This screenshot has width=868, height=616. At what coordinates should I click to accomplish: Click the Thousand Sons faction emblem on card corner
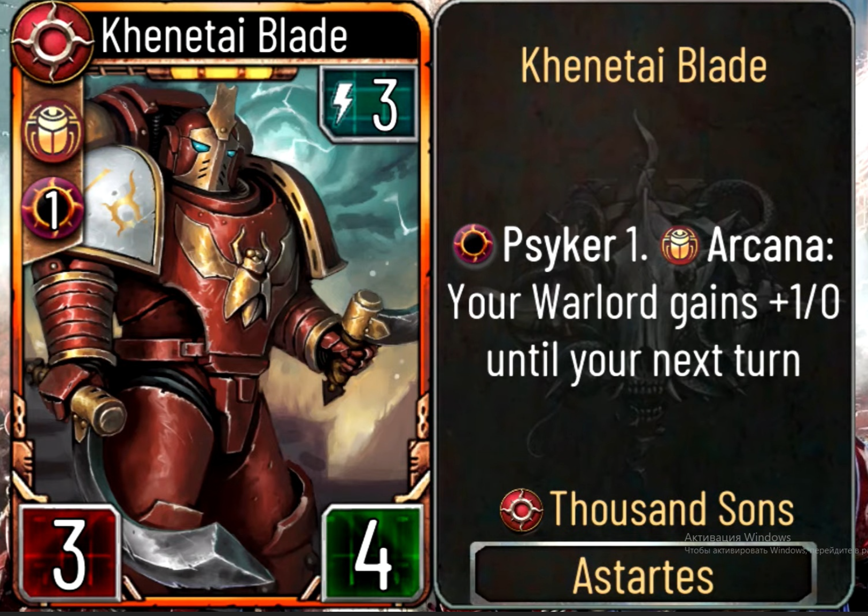click(x=52, y=41)
